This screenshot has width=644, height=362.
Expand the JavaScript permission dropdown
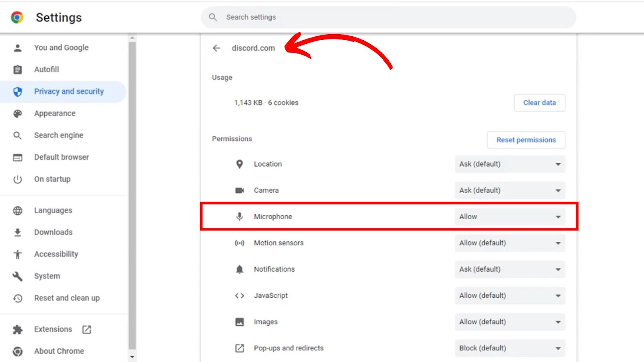(x=510, y=296)
